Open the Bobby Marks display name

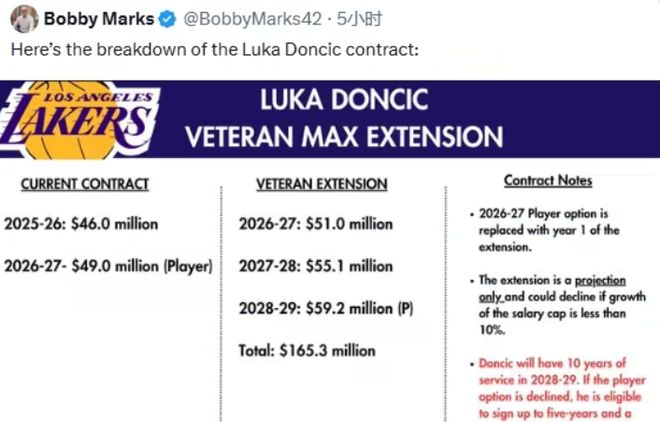(99, 19)
